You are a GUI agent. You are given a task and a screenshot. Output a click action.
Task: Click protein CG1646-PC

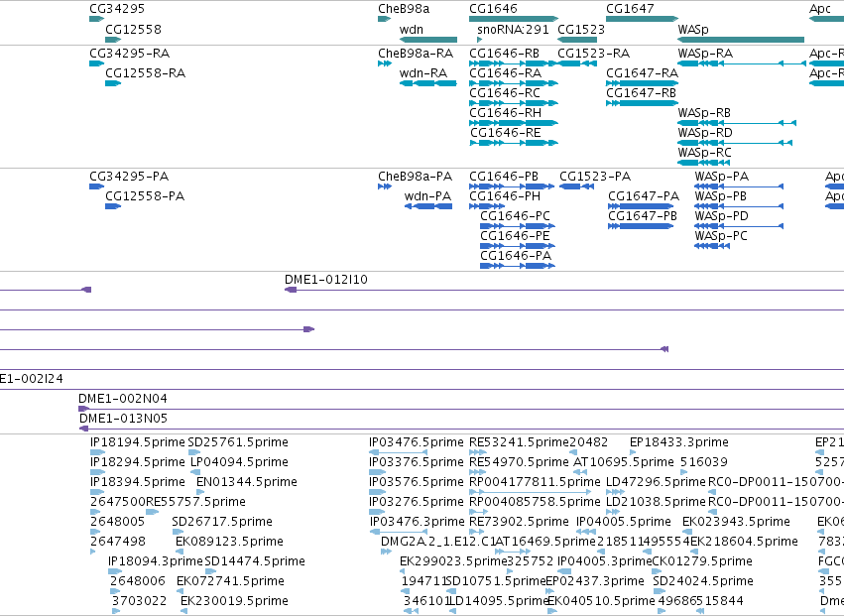(518, 226)
